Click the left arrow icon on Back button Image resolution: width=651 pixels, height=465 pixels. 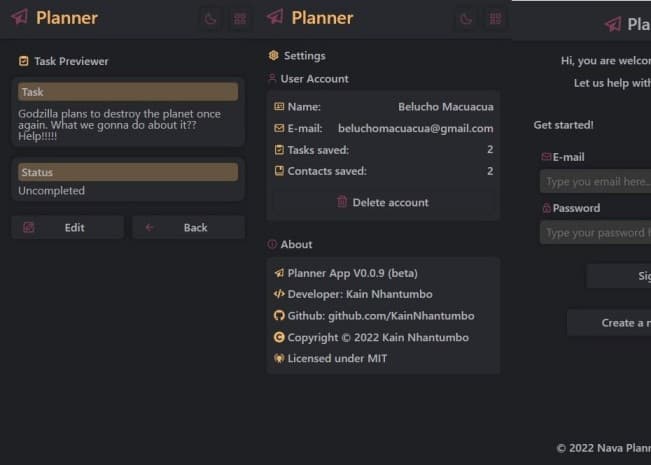tap(149, 227)
